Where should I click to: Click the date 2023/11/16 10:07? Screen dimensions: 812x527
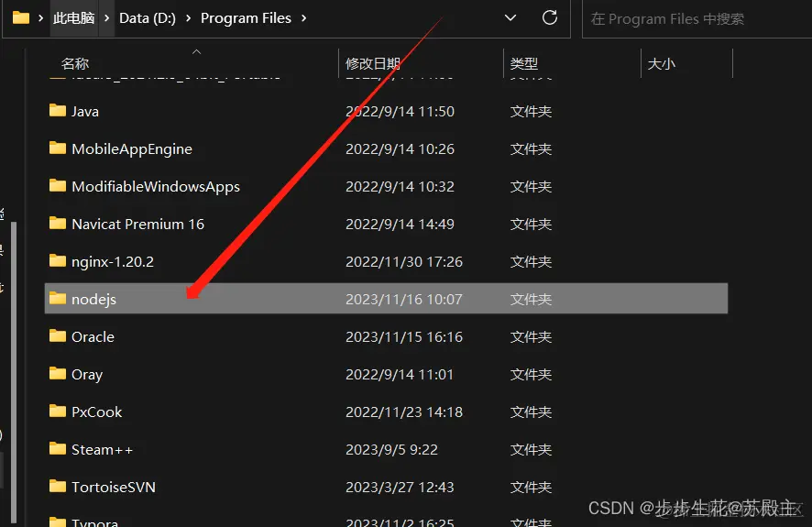(x=404, y=299)
